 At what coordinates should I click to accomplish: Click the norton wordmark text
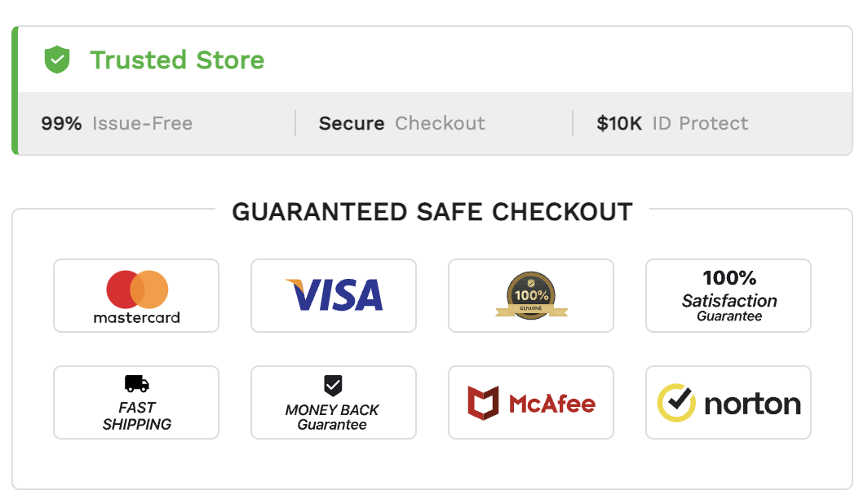click(752, 404)
